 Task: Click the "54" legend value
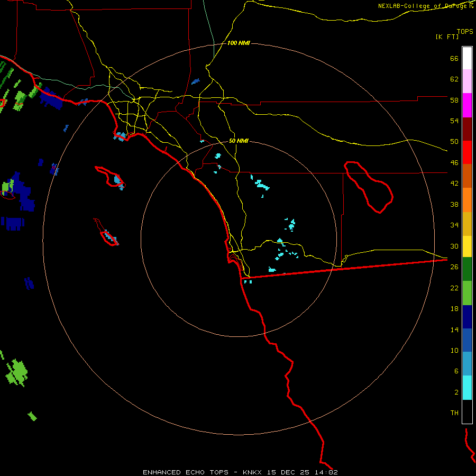click(x=454, y=121)
